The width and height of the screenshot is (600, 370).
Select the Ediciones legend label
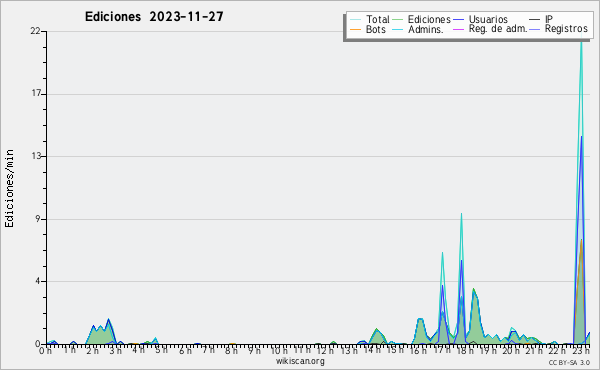429,19
